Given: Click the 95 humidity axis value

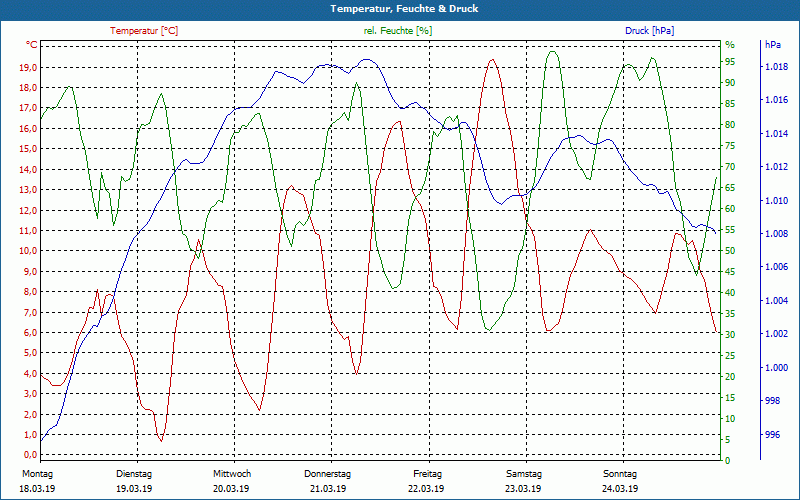Looking at the screenshot, I should [x=730, y=62].
